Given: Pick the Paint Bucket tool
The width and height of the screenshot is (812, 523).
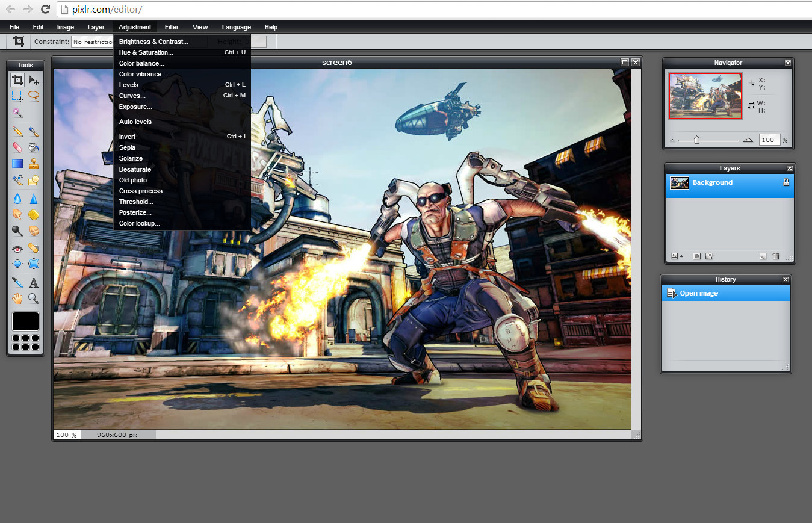Looking at the screenshot, I should (34, 147).
